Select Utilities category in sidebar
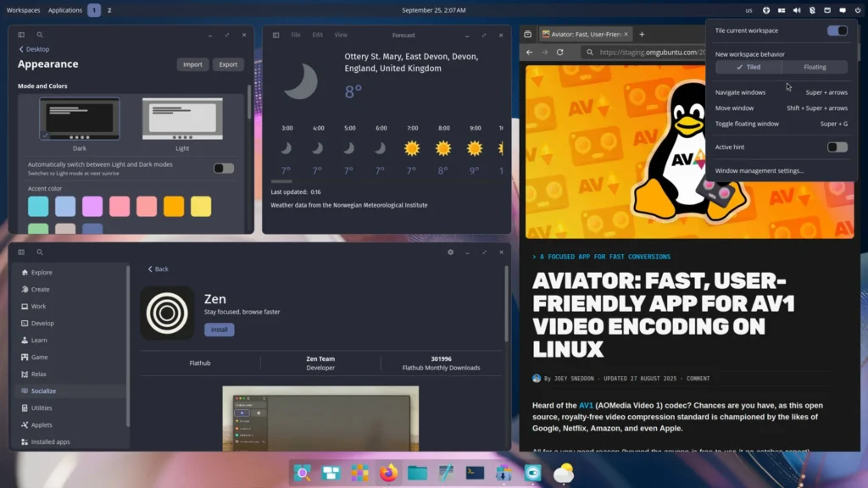868x488 pixels. pyautogui.click(x=42, y=408)
